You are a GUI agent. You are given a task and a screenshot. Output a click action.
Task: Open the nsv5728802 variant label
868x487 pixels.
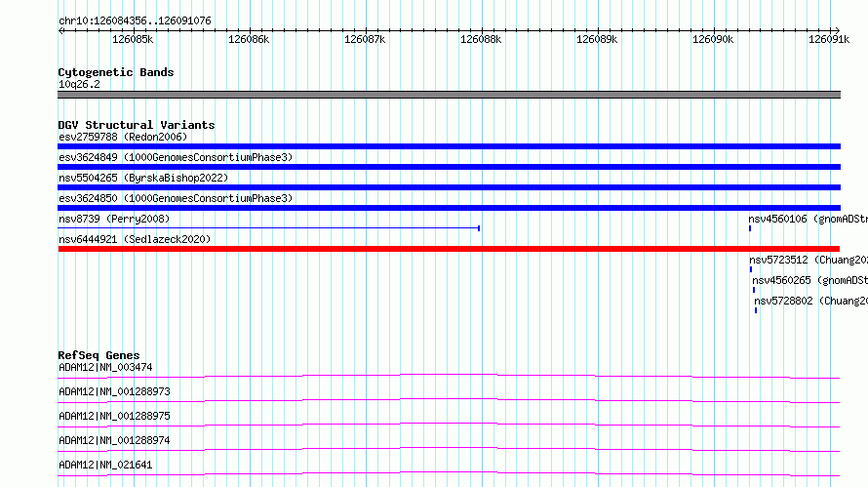[x=811, y=301]
